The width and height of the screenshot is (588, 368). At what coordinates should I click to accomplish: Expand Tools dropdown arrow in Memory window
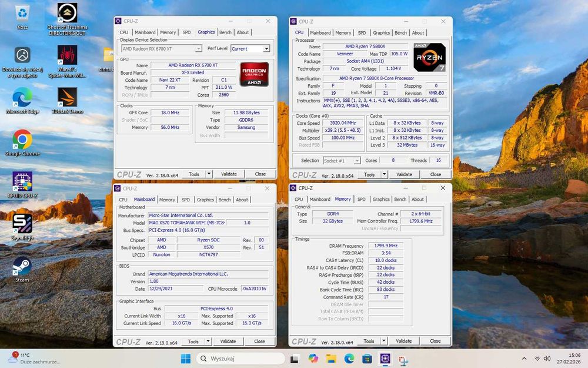point(383,341)
